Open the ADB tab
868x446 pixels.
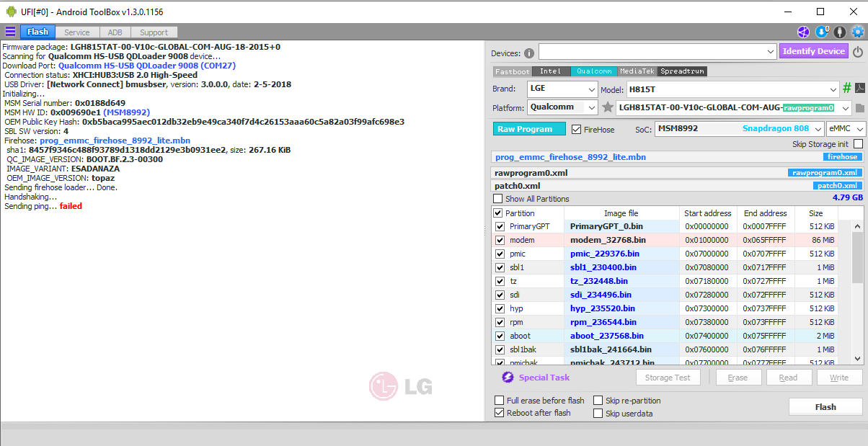click(115, 32)
